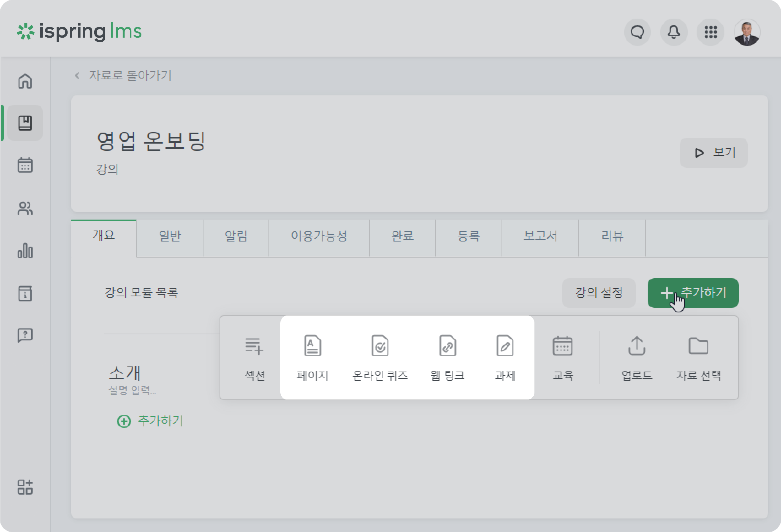Choose 업로드 to upload content

click(x=636, y=358)
